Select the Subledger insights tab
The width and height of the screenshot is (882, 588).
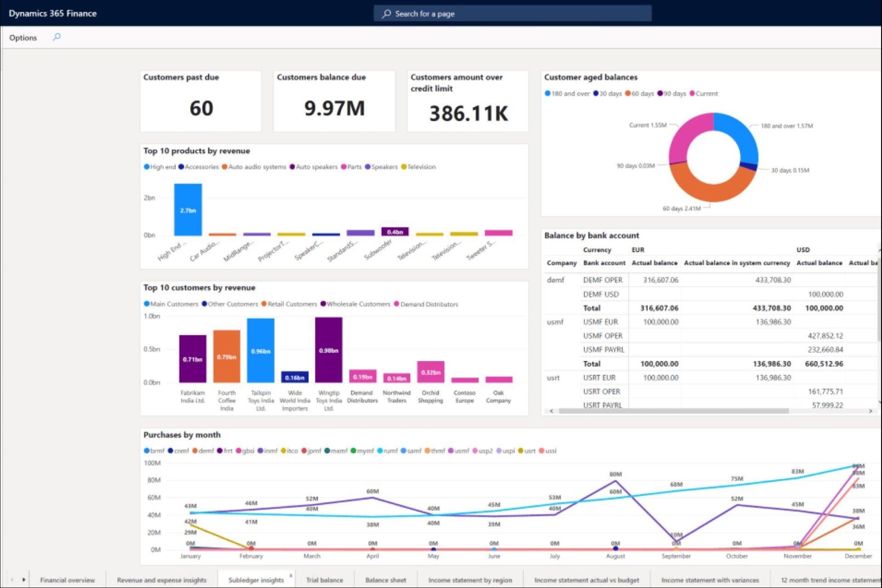(x=256, y=580)
